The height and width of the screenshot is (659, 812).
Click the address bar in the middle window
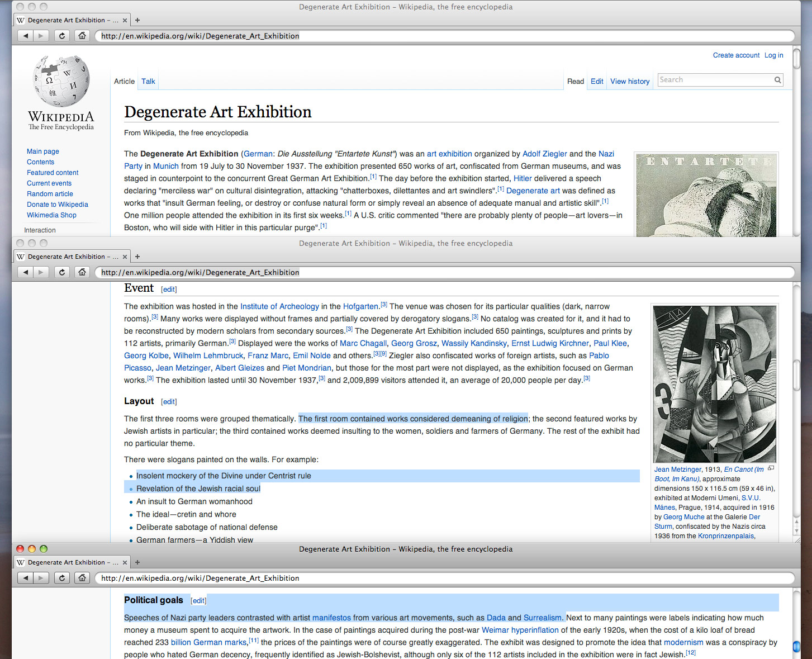point(444,272)
